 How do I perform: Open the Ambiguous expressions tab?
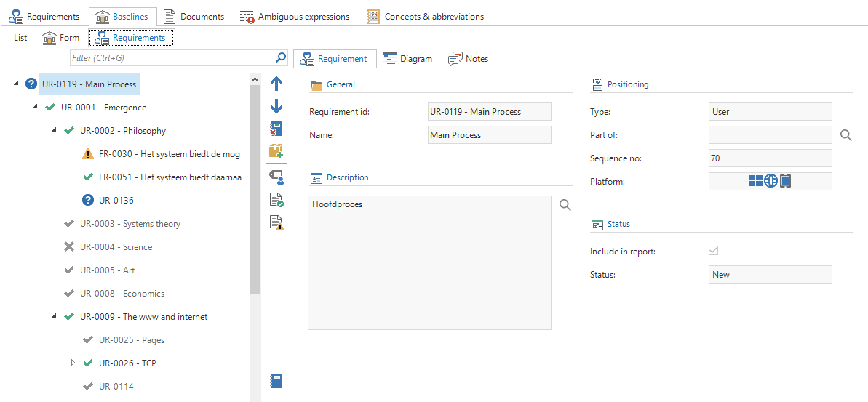tap(295, 16)
